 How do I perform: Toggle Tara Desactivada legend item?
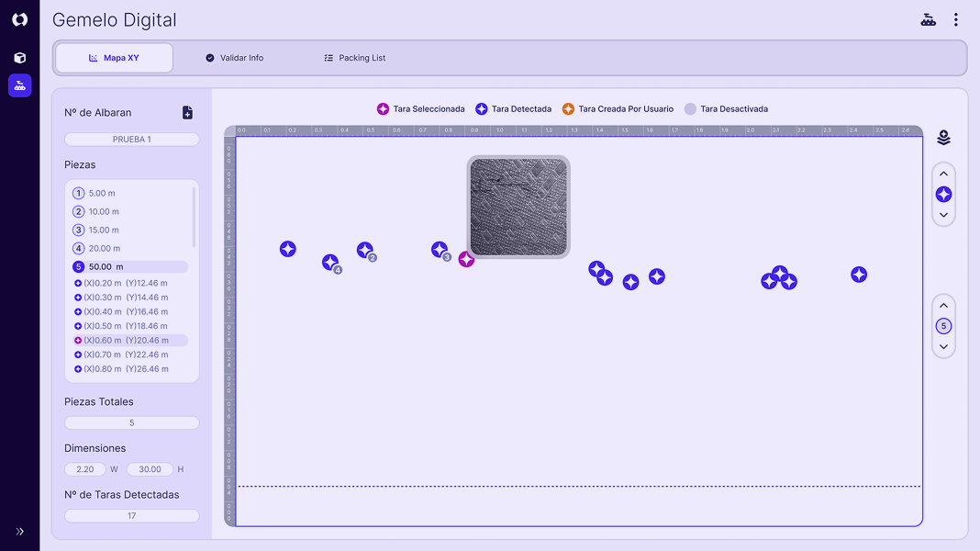(x=726, y=109)
